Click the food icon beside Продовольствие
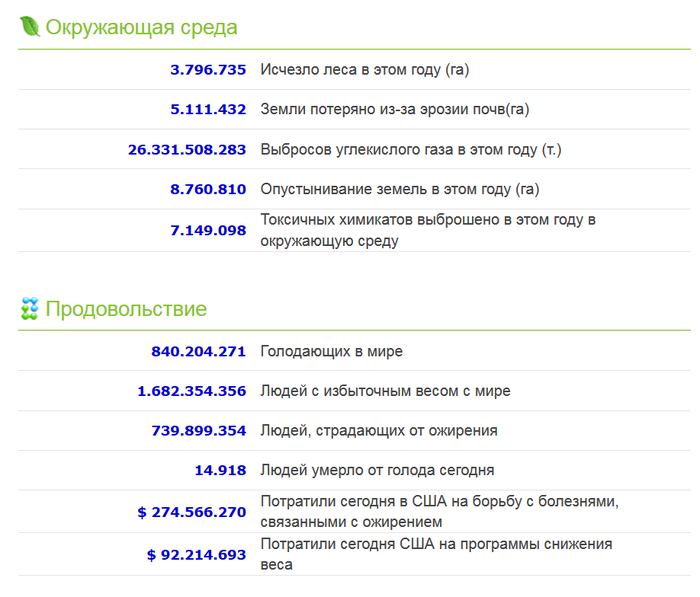The image size is (700, 597). pos(29,309)
